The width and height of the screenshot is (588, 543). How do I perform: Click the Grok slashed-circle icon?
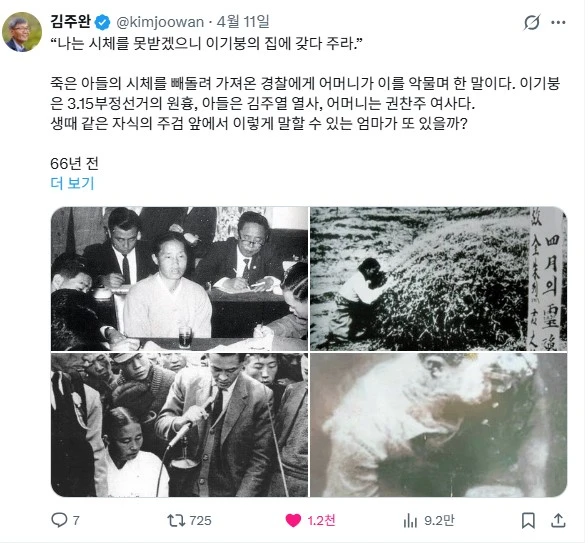pos(532,22)
